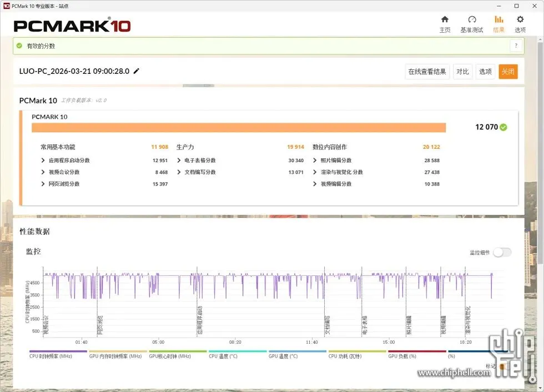Click the orange PCMARK 10 score bar
Screen dimensions: 544x392
pos(239,128)
